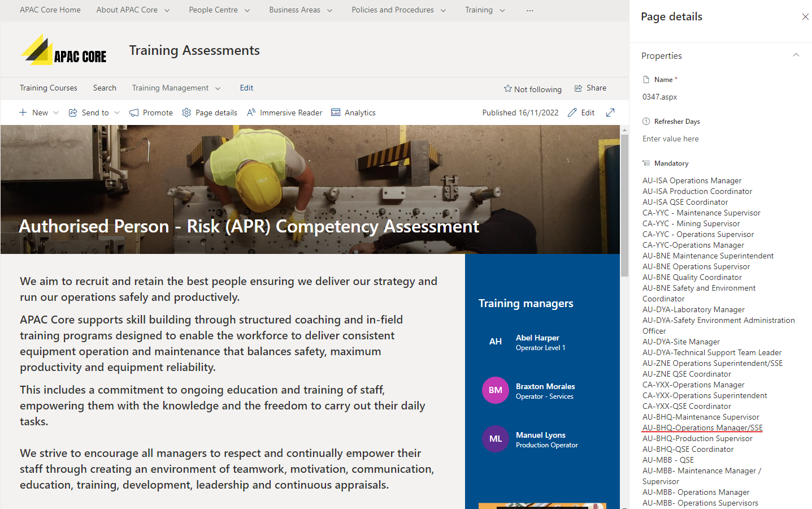Click Edit in site navigation
The image size is (812, 509).
pos(246,88)
